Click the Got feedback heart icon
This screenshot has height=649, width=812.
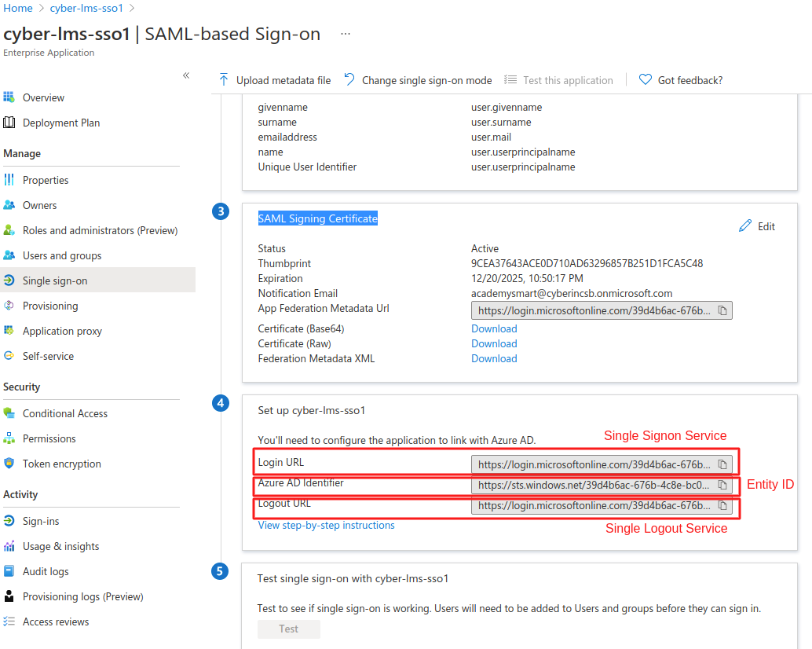coord(646,80)
